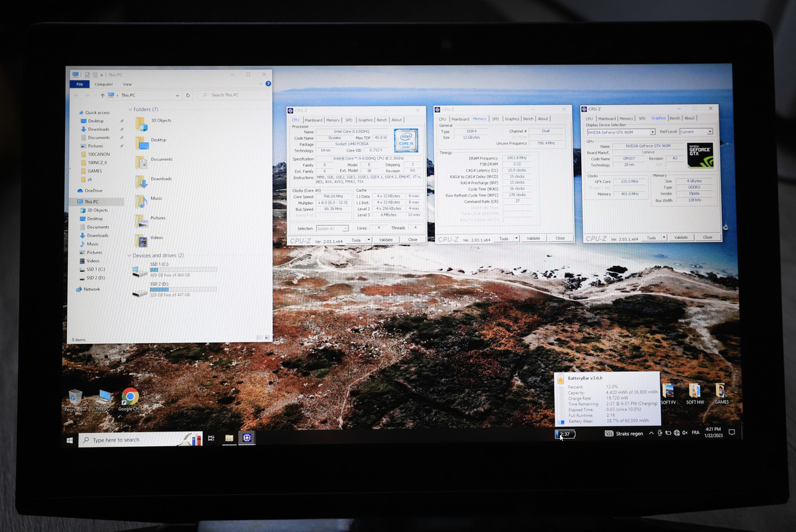796x532 pixels.
Task: Click Validate in the Graphics CPU-Z window
Action: (x=681, y=237)
